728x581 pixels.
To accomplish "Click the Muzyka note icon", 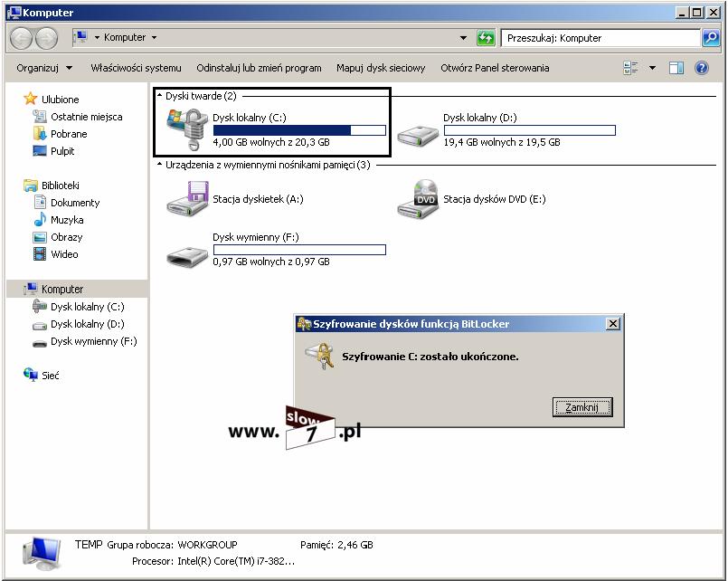I will tap(41, 219).
